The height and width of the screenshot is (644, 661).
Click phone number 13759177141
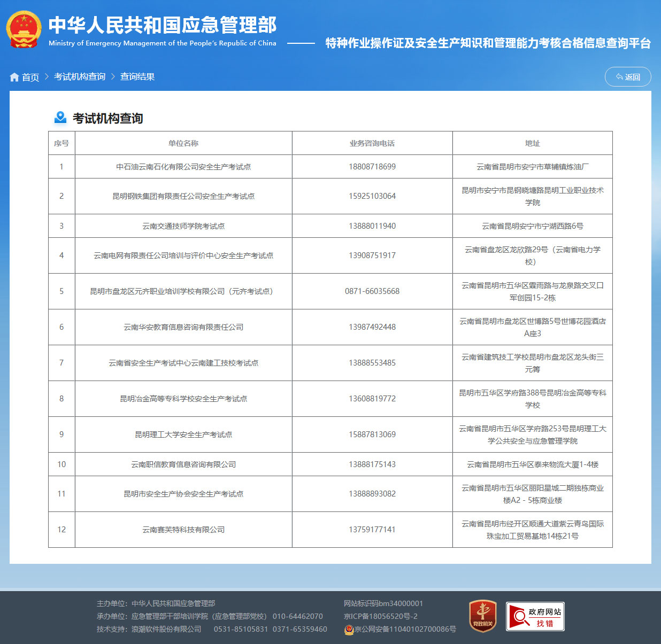(372, 530)
